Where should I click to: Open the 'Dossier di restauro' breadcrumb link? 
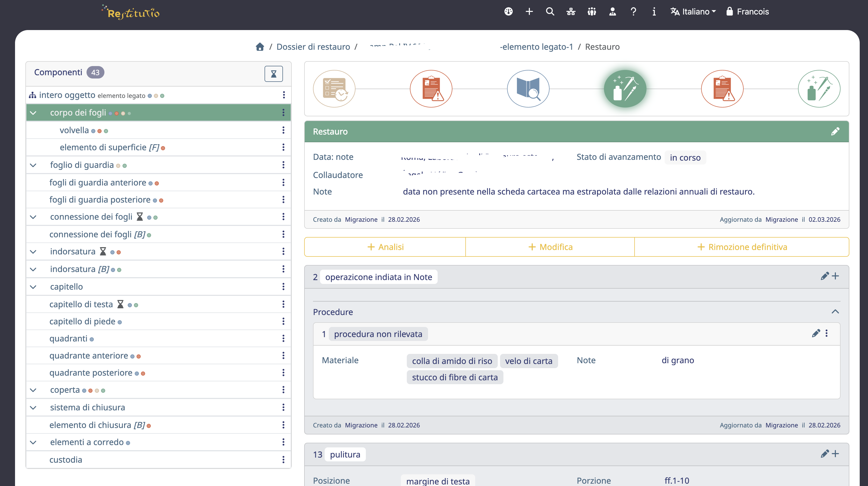point(313,47)
